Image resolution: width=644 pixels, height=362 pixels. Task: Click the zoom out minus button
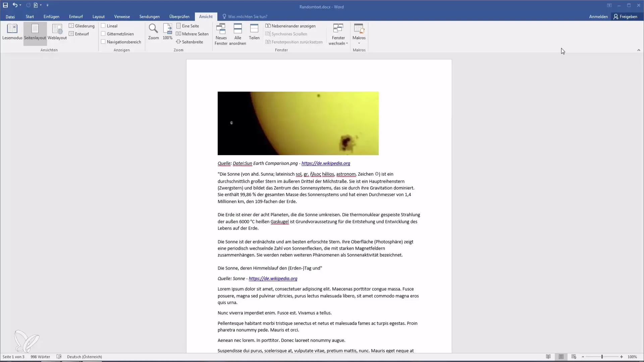(583, 357)
